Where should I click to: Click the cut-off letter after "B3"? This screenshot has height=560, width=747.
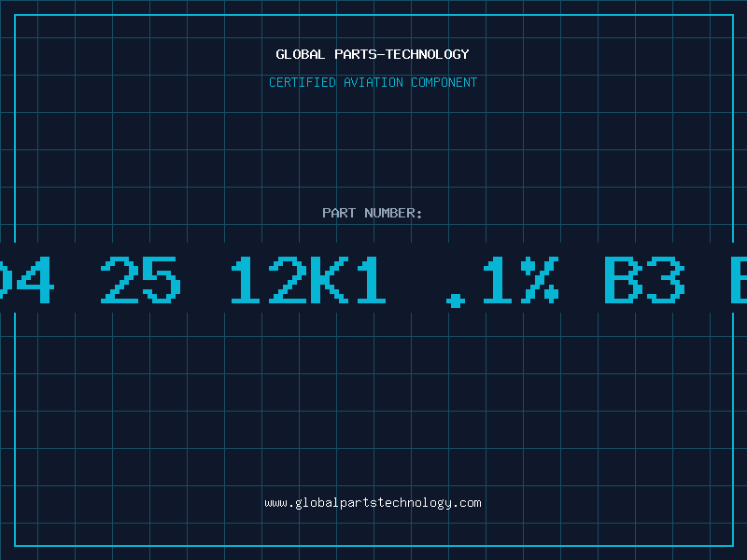[739, 279]
